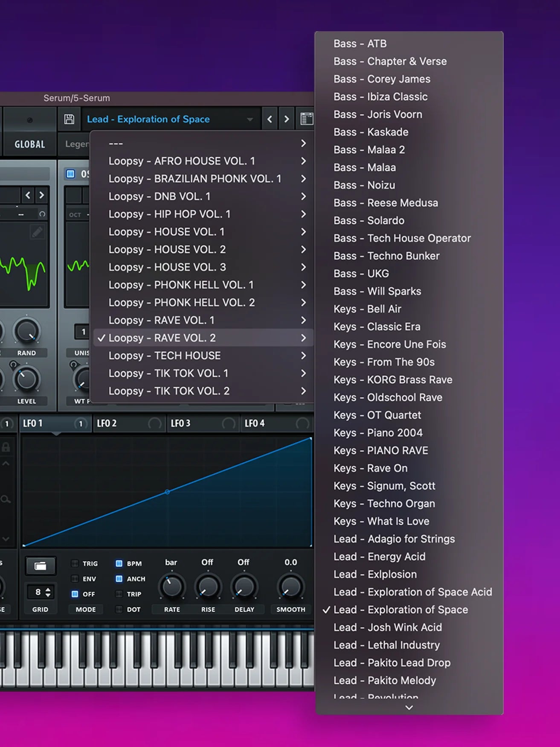Click the RISE knob
Screen dimensions: 560x747
[x=208, y=587]
